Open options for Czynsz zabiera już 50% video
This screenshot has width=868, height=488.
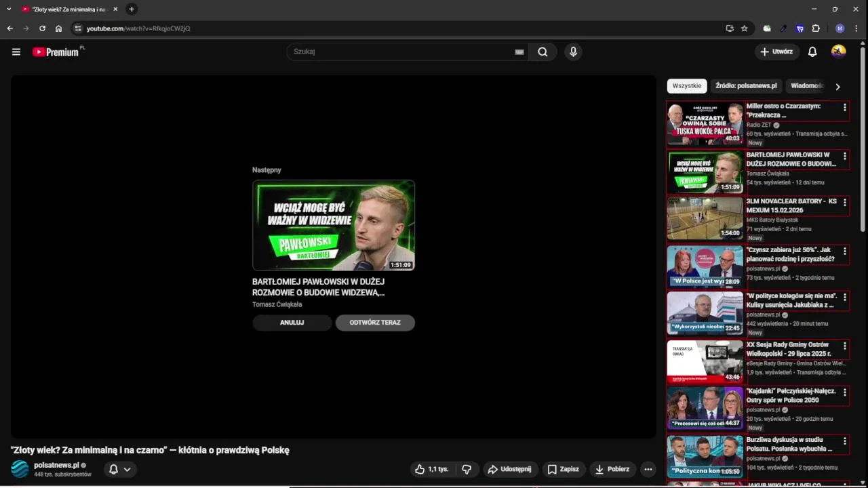click(x=845, y=251)
